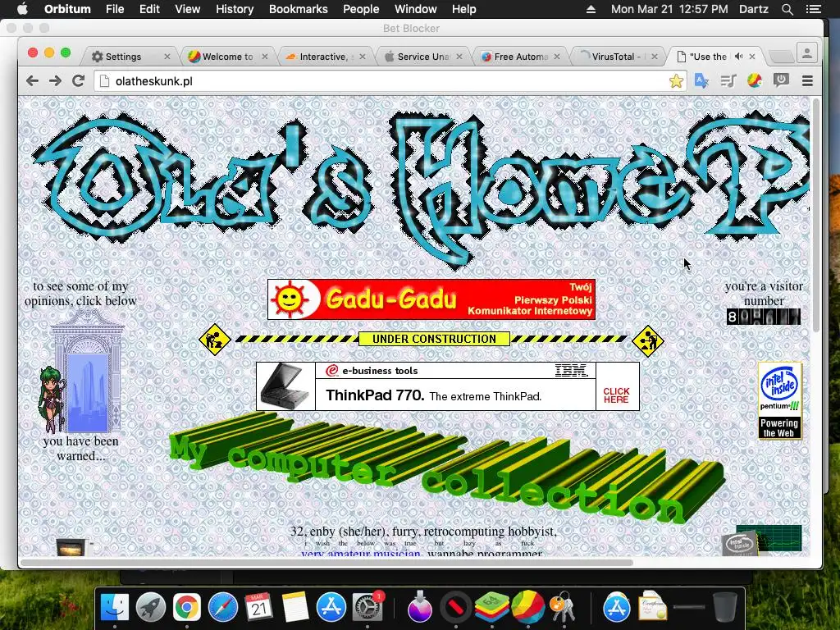
Task: Open a new tab with the blank tab button
Action: tap(781, 56)
